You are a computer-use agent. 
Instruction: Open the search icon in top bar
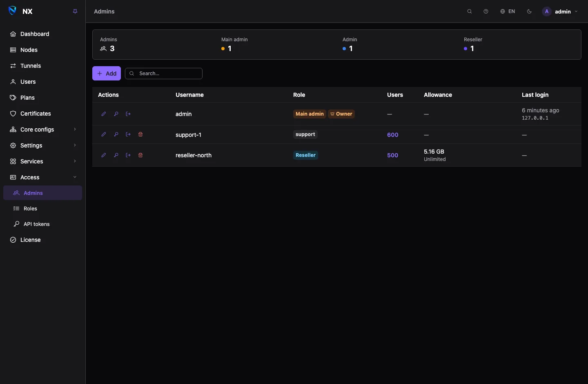470,11
